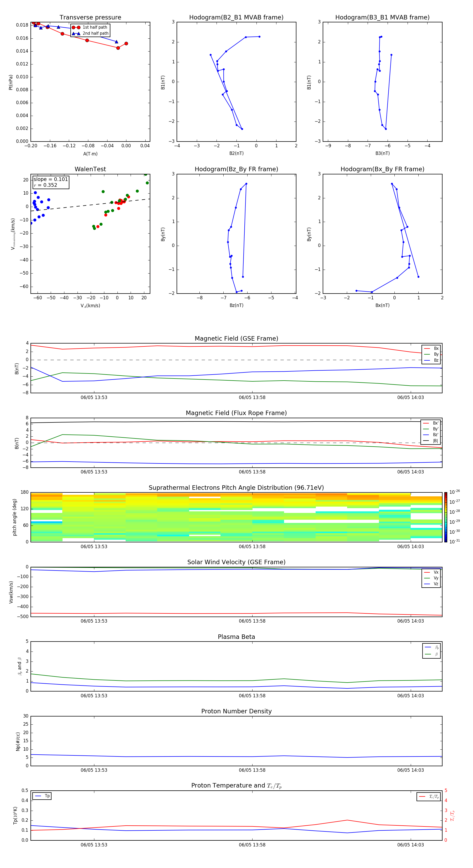Click the 'slope = 0.101' annotation
The image size is (473, 868).
(x=50, y=179)
